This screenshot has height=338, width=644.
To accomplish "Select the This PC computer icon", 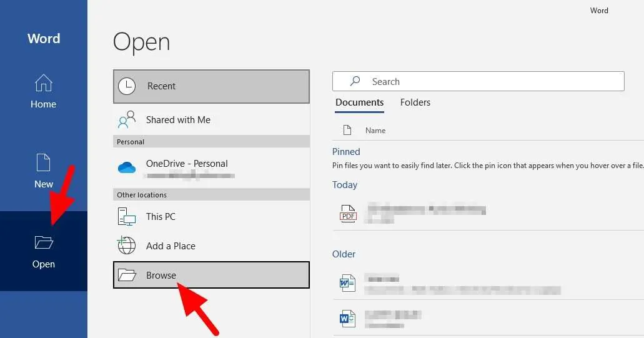I will click(127, 216).
